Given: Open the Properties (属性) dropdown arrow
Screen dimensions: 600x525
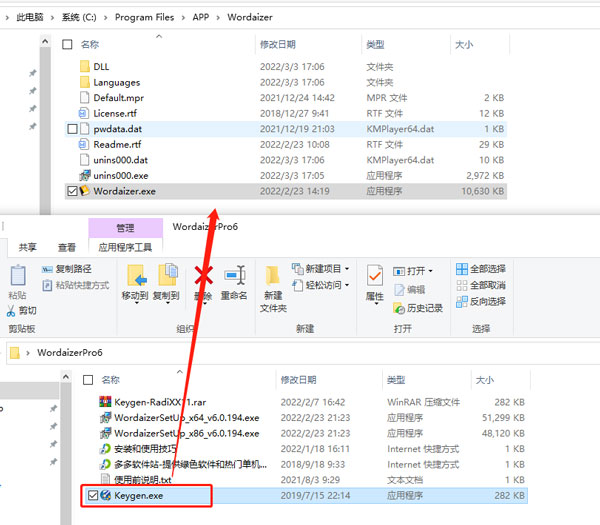Looking at the screenshot, I should click(x=376, y=304).
